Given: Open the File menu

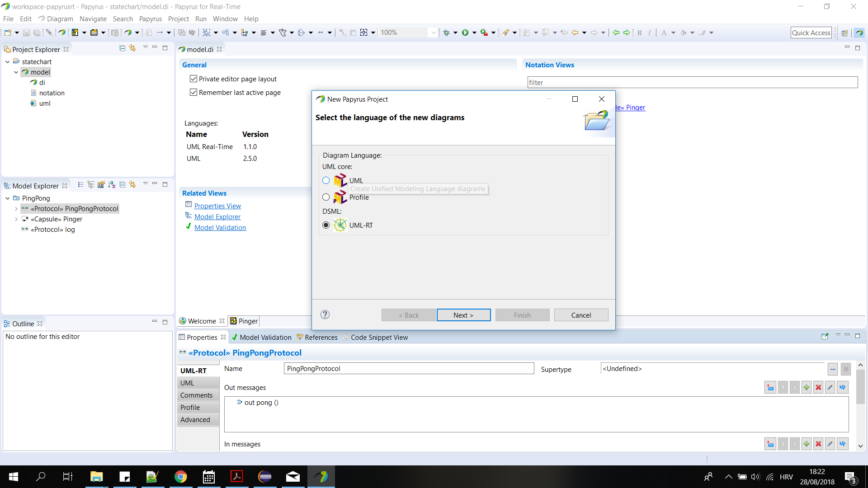Looking at the screenshot, I should pyautogui.click(x=8, y=19).
